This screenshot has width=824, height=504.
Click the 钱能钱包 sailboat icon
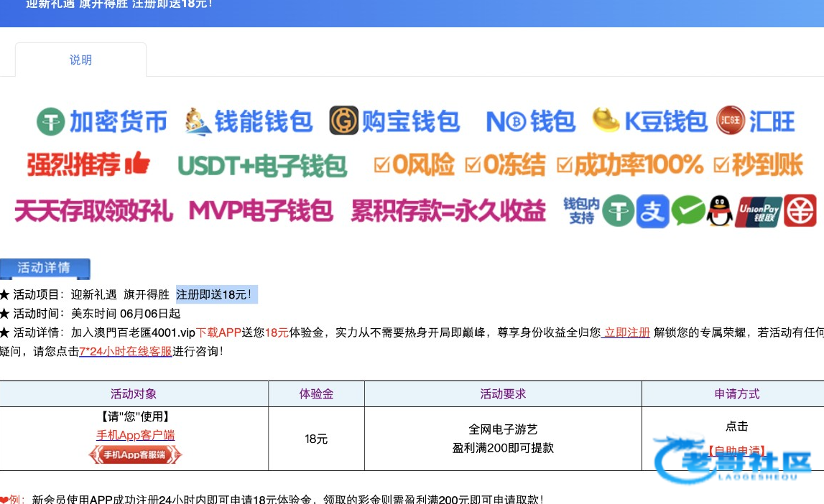(198, 121)
